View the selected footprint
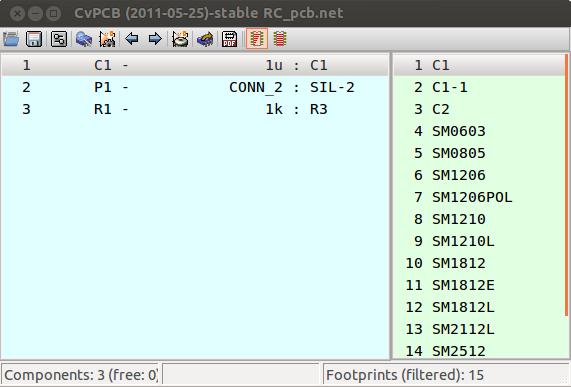The width and height of the screenshot is (571, 387). coord(83,39)
